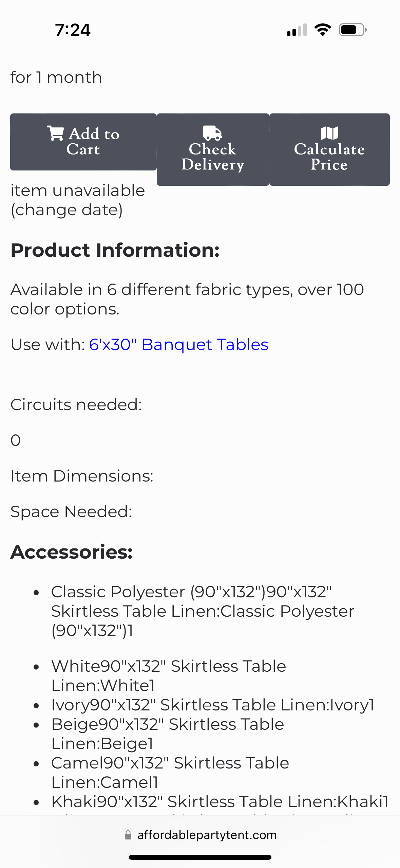
Task: Tap the shopping cart icon
Action: [55, 133]
